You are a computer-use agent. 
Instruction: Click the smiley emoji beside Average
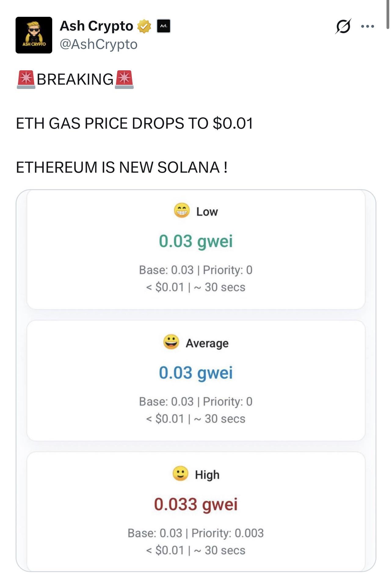click(171, 342)
